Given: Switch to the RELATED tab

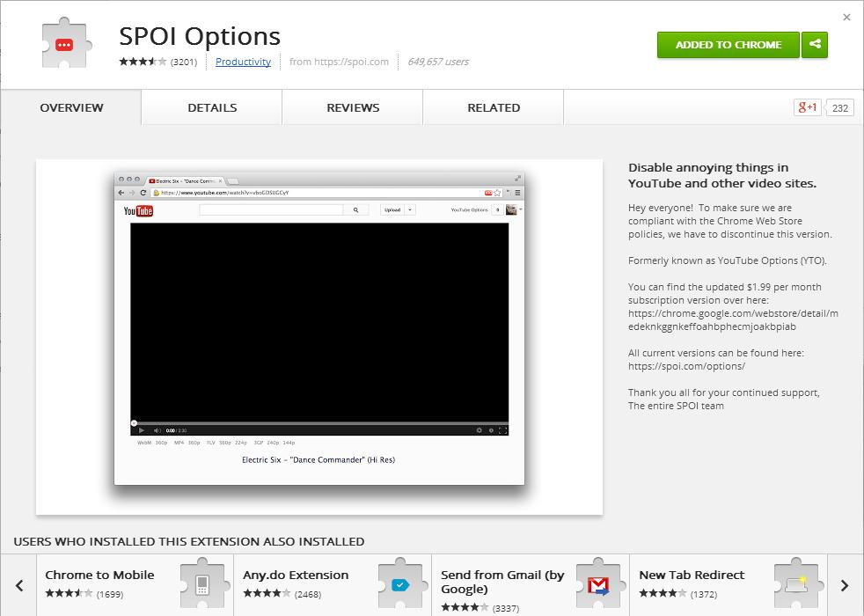Looking at the screenshot, I should 494,107.
